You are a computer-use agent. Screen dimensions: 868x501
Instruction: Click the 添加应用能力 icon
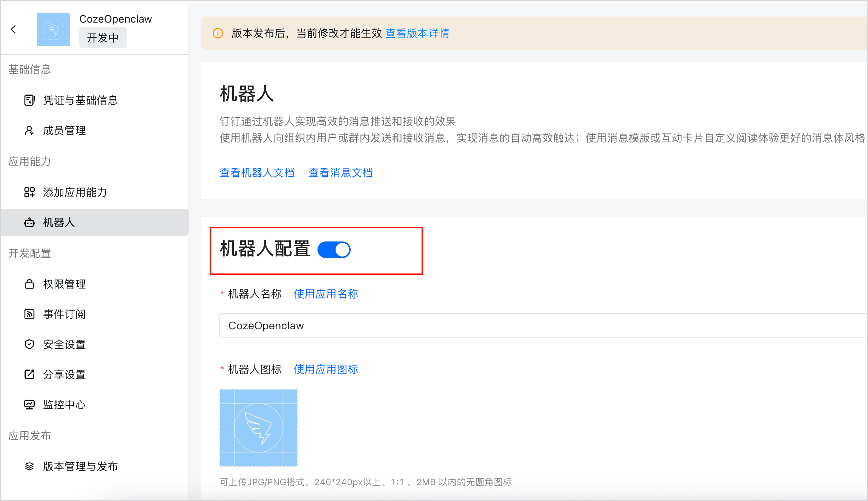(30, 192)
